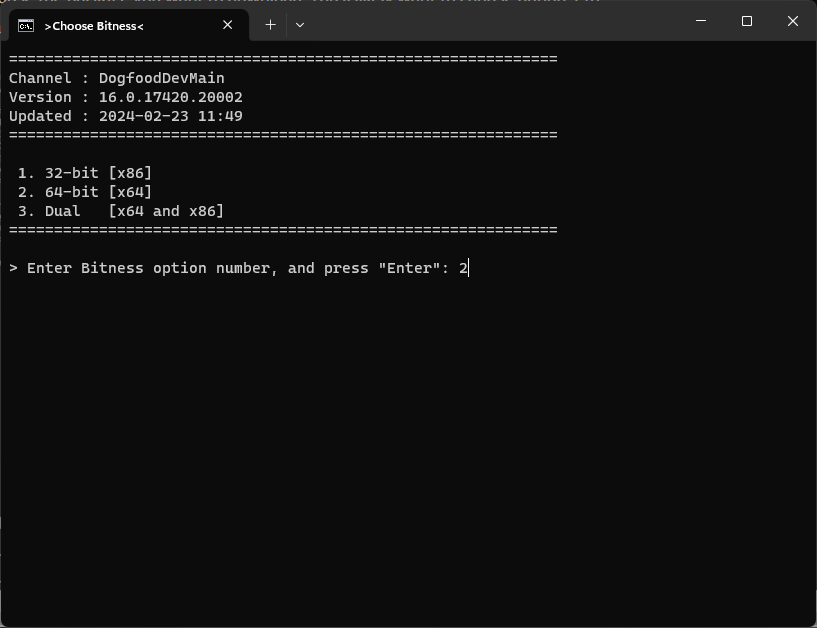Click the 'Updated : 2024-02-23 11:49' line
Image resolution: width=817 pixels, height=628 pixels.
click(x=126, y=116)
